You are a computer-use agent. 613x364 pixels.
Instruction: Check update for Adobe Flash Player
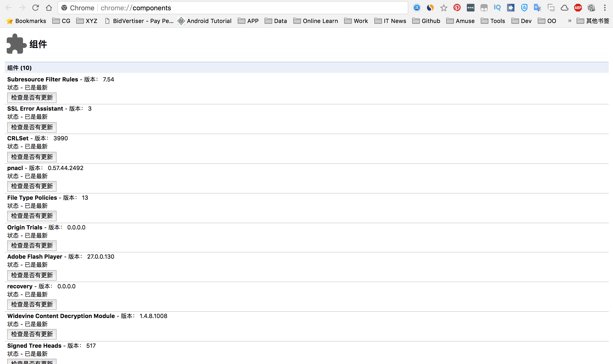[32, 275]
